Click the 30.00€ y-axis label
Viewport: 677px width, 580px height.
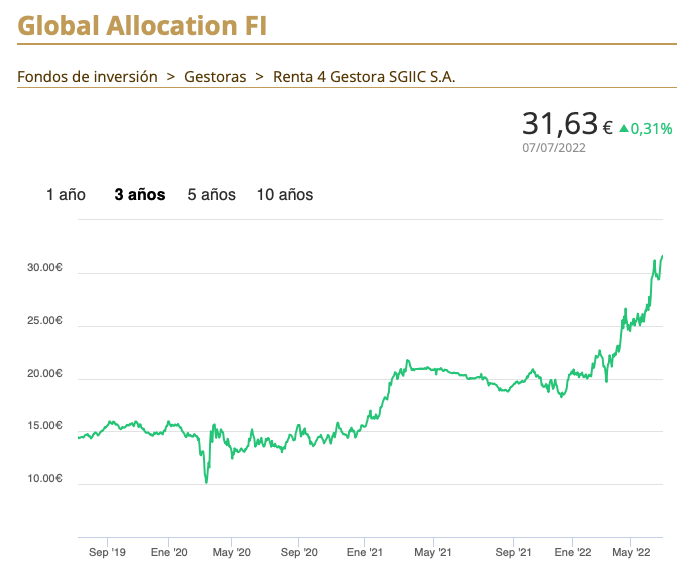(45, 269)
